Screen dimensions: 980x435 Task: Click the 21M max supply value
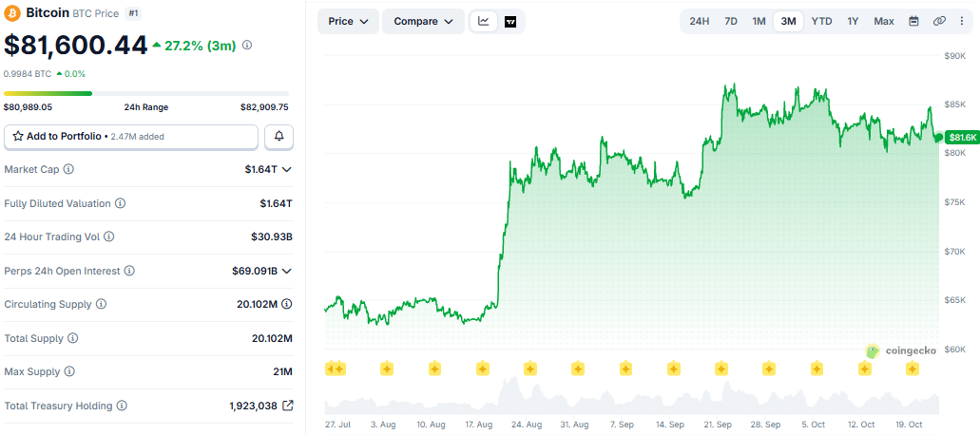(x=283, y=372)
